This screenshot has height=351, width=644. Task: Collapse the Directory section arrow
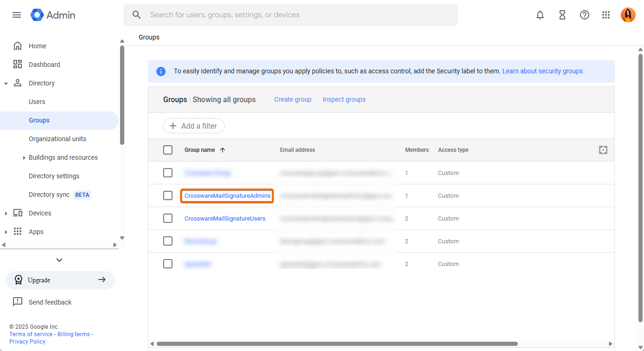[x=6, y=84]
